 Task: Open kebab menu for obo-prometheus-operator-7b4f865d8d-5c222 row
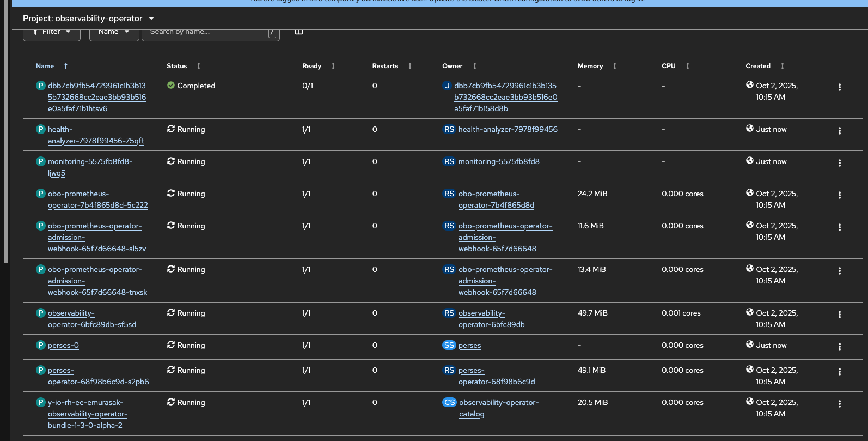(839, 195)
